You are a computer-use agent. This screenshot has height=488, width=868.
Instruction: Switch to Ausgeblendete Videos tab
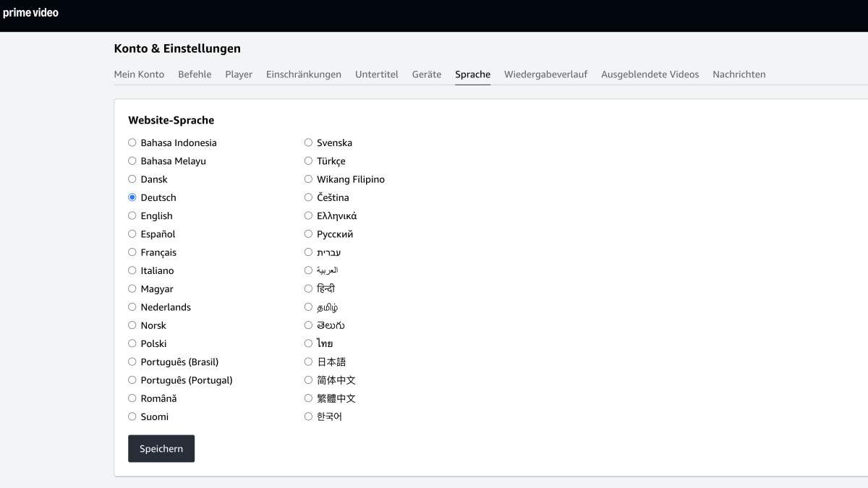coord(650,74)
